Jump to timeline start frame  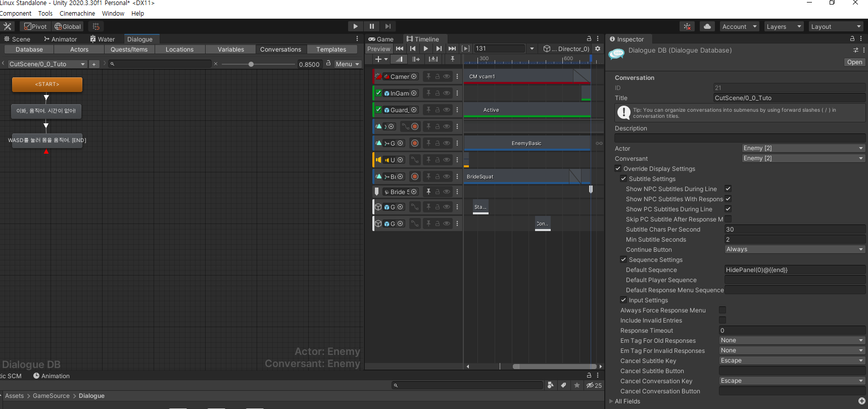[x=400, y=49]
